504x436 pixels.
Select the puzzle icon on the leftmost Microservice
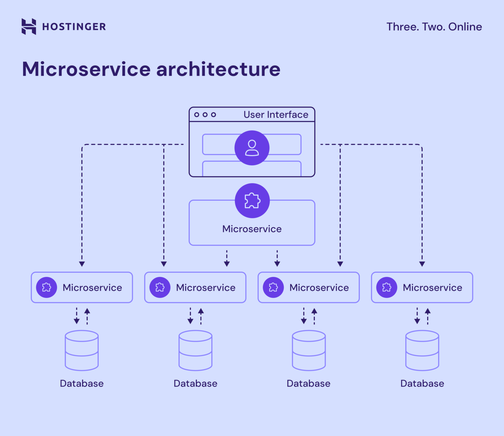click(x=46, y=287)
